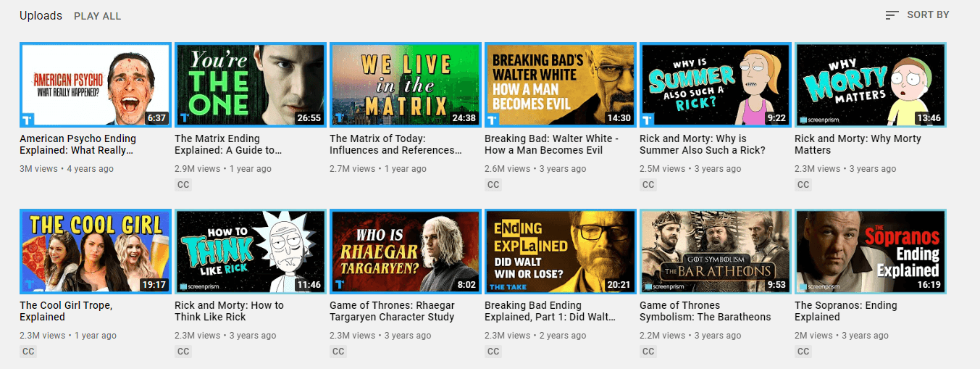980x369 pixels.
Task: Click title The Matrix of Today: Influences
Action: pos(395,144)
